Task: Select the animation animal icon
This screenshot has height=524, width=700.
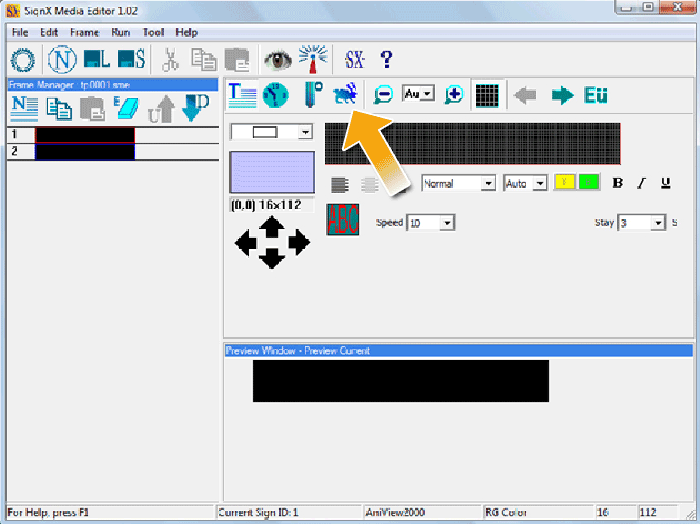Action: pyautogui.click(x=346, y=93)
